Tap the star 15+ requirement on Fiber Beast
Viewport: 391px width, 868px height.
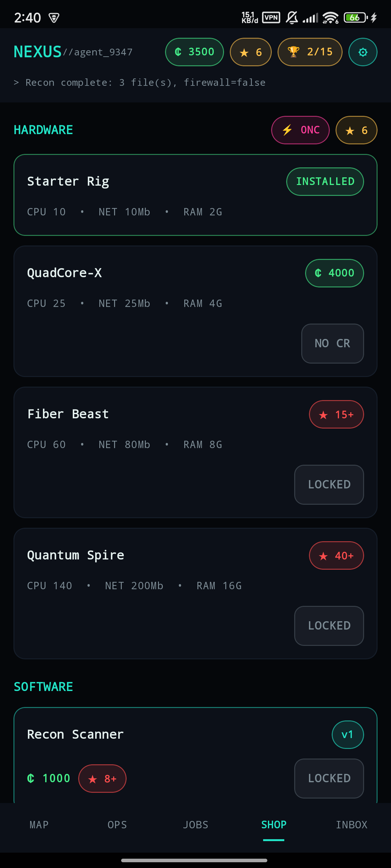point(336,414)
